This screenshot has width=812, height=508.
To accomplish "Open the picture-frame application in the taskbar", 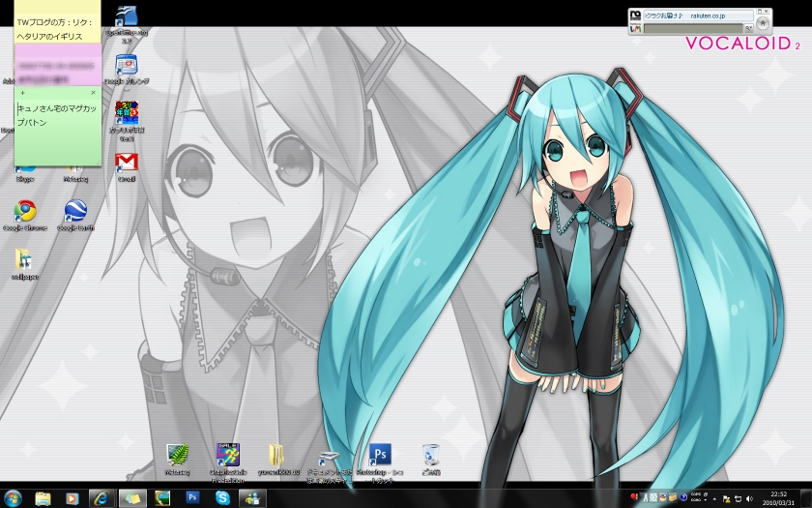I will (162, 498).
